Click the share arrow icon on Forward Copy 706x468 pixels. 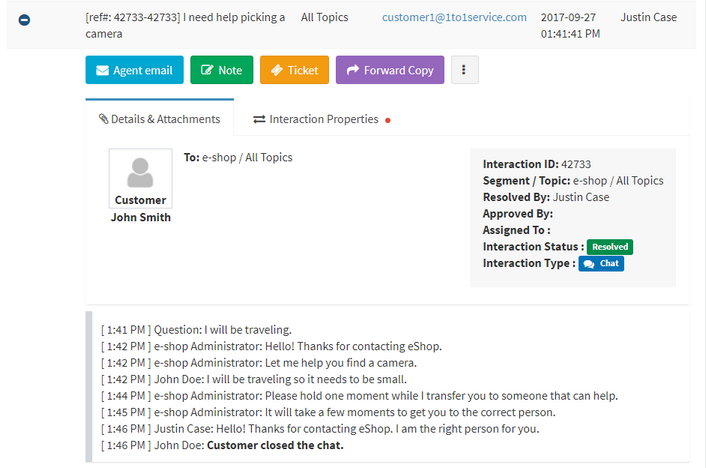click(353, 69)
